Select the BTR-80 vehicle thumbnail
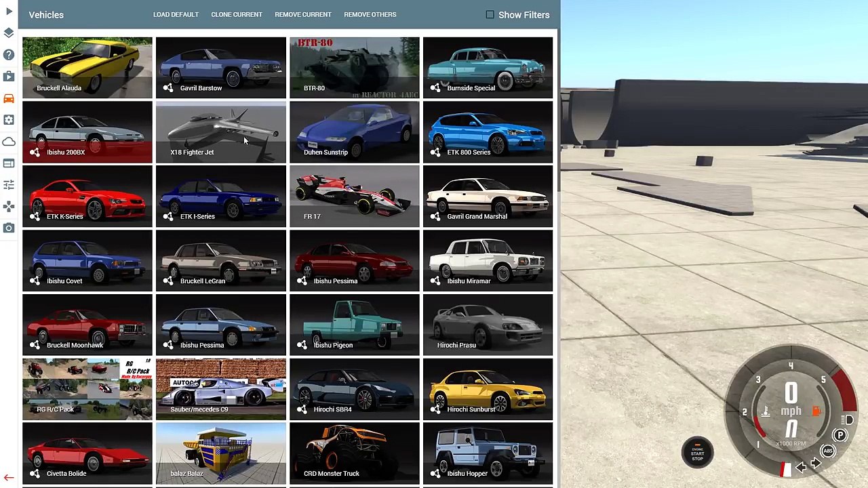Viewport: 868px width, 488px height. (x=355, y=68)
